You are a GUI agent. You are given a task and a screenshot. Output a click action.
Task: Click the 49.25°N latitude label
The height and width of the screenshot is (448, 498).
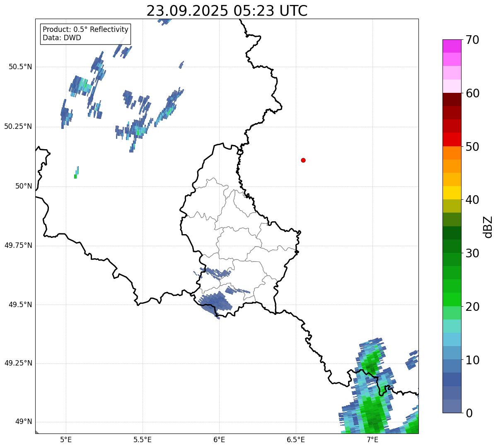pos(18,363)
